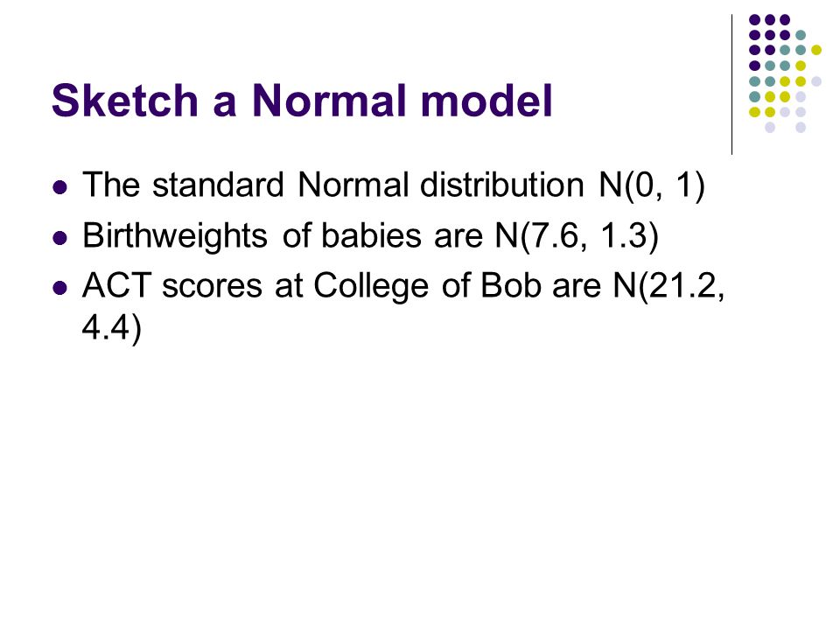Screen dimensions: 840x630
Task: Select the word "Sketch" in the title
Action: tap(125, 100)
